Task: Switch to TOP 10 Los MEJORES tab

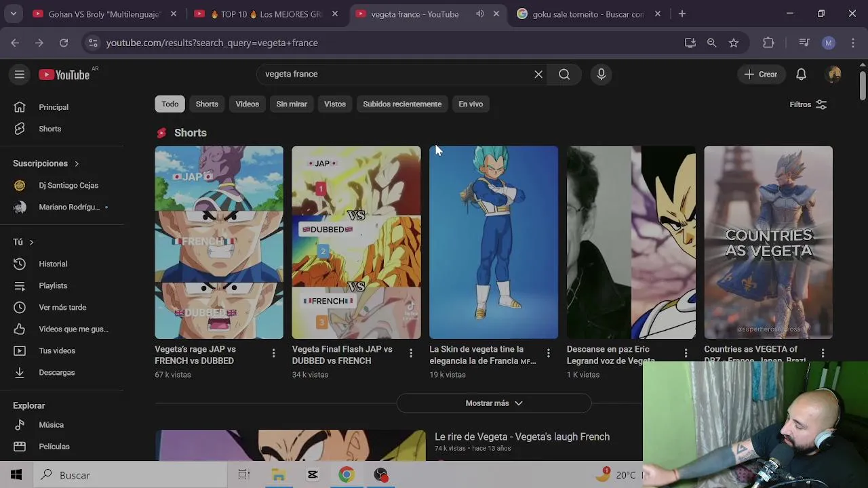Action: coord(267,14)
